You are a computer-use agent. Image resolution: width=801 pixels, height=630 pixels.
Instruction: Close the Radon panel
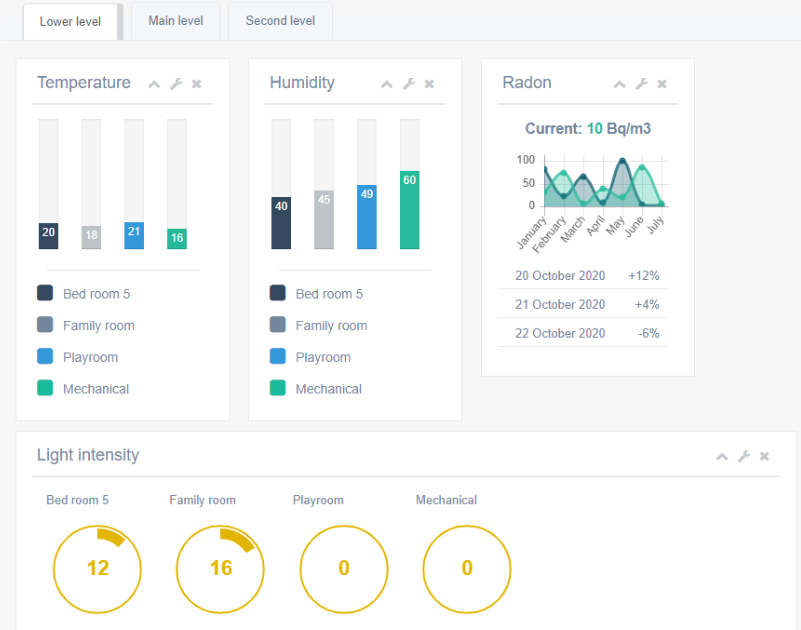tap(662, 84)
